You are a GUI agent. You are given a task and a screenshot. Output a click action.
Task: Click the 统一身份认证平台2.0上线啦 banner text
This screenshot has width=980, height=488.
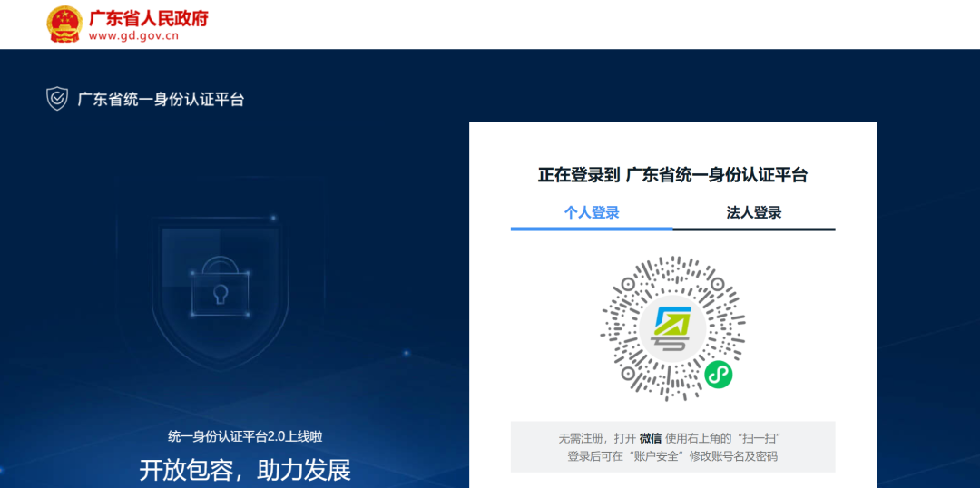pyautogui.click(x=245, y=437)
